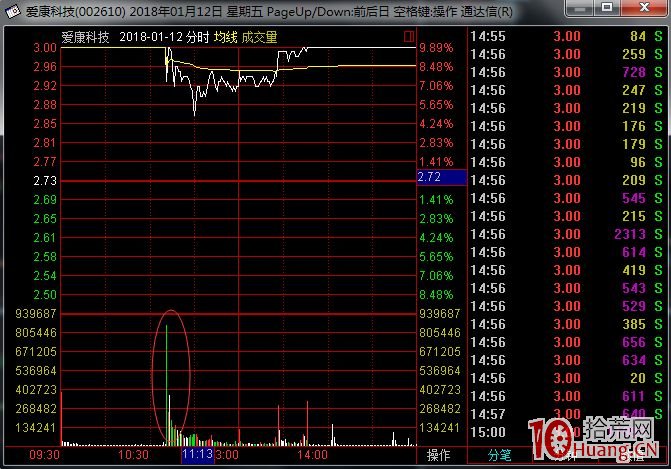Select the tick row with volume 20
671x469 pixels.
566,378
